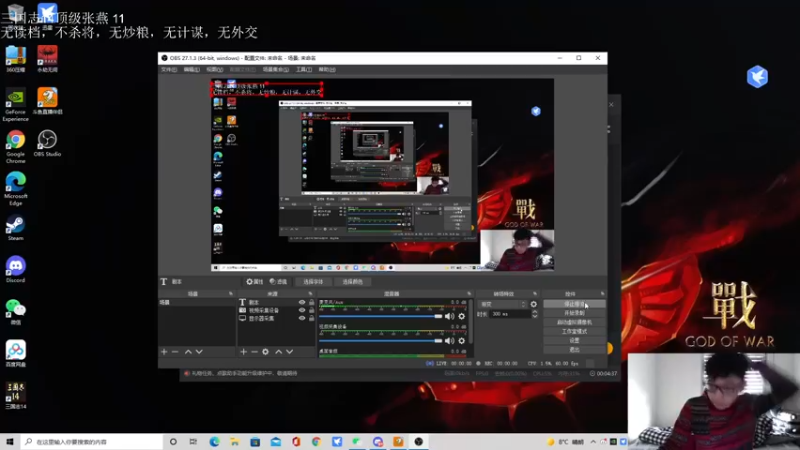Open the Edit menu in OBS
800x450 pixels.
pos(191,69)
